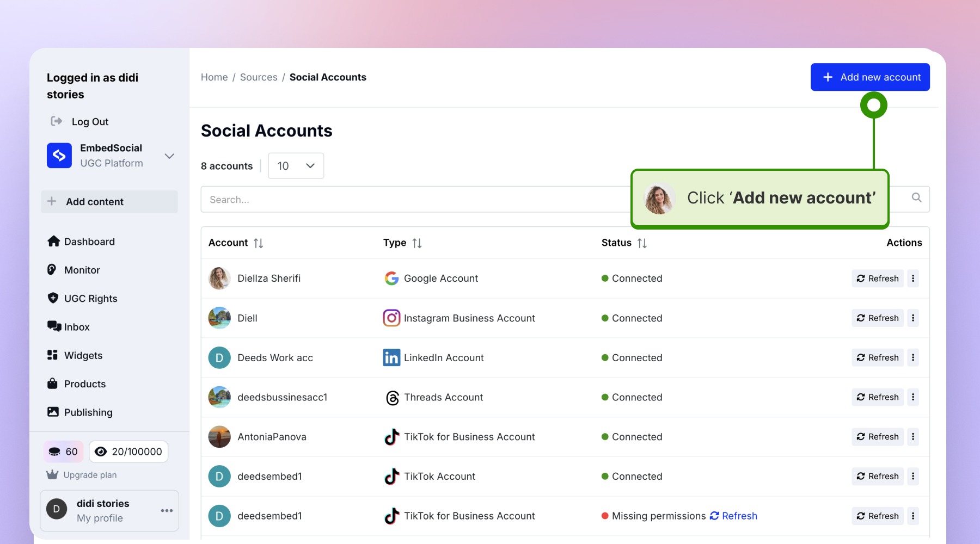
Task: Refresh the AntoniaPanova TikTok account
Action: coord(878,437)
